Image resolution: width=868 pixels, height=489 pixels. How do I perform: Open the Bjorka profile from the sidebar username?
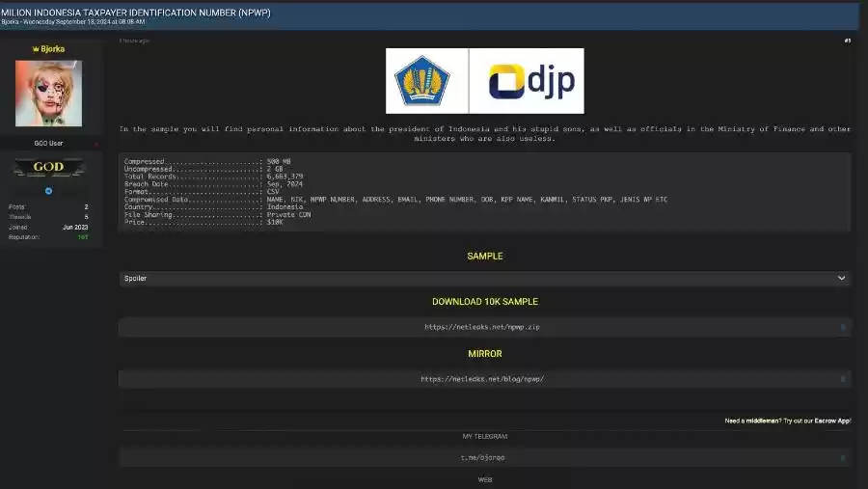tap(53, 49)
